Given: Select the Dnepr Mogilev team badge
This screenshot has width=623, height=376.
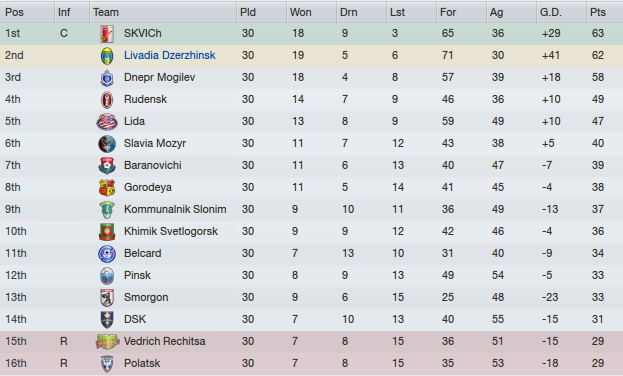Looking at the screenshot, I should pos(107,78).
